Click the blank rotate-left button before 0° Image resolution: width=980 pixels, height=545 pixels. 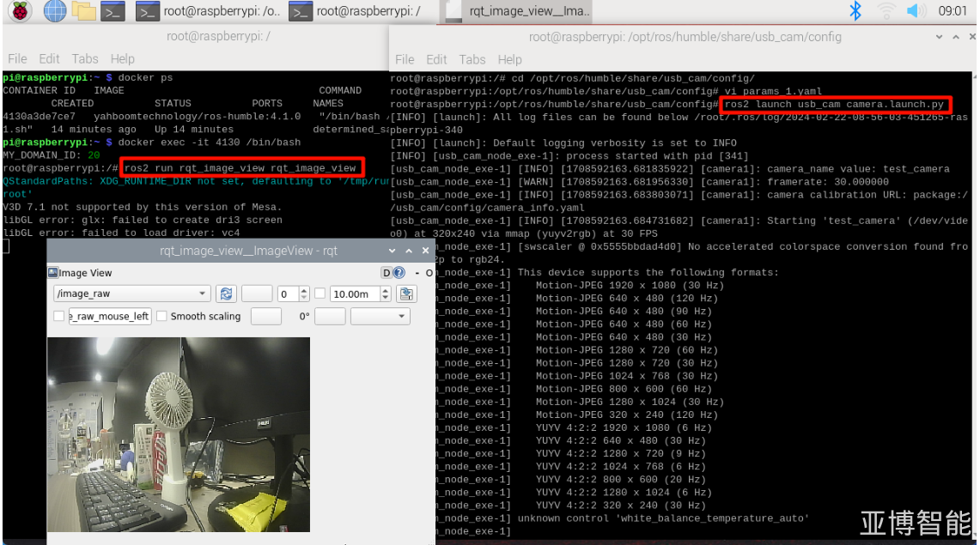pyautogui.click(x=265, y=317)
